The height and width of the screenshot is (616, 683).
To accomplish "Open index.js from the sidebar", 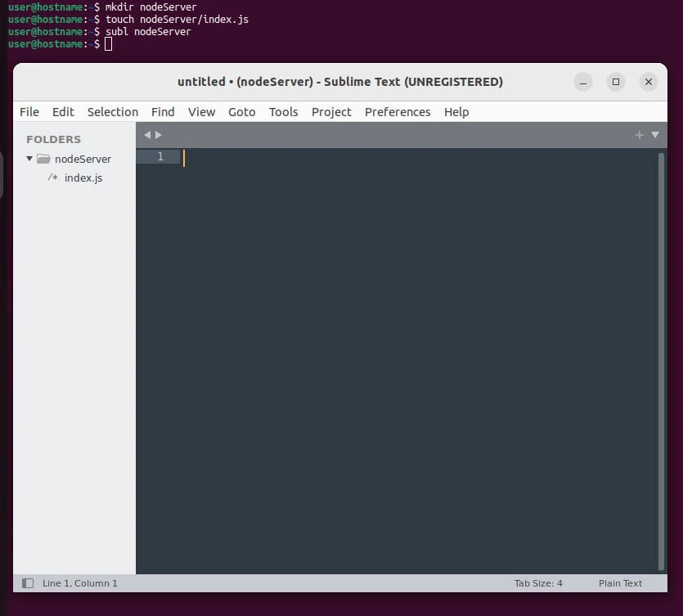I will pyautogui.click(x=83, y=178).
